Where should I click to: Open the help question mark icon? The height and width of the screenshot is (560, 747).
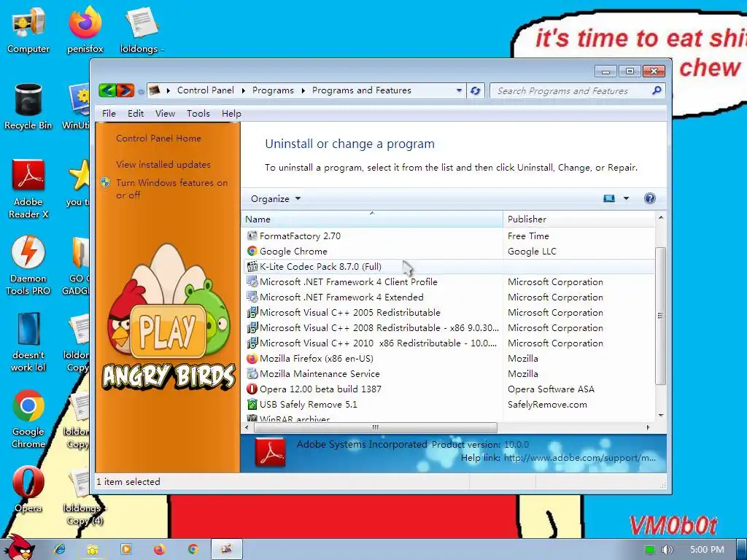(649, 198)
